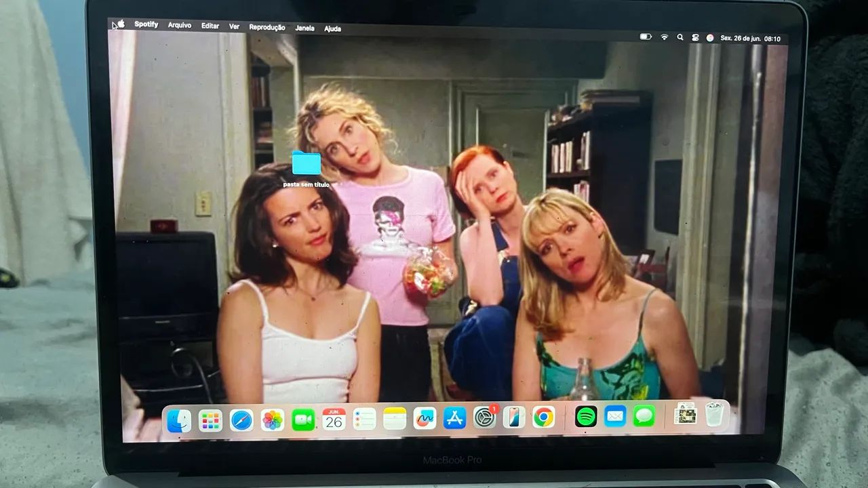Open Reminders from the Dock
The width and height of the screenshot is (868, 488).
tap(364, 419)
